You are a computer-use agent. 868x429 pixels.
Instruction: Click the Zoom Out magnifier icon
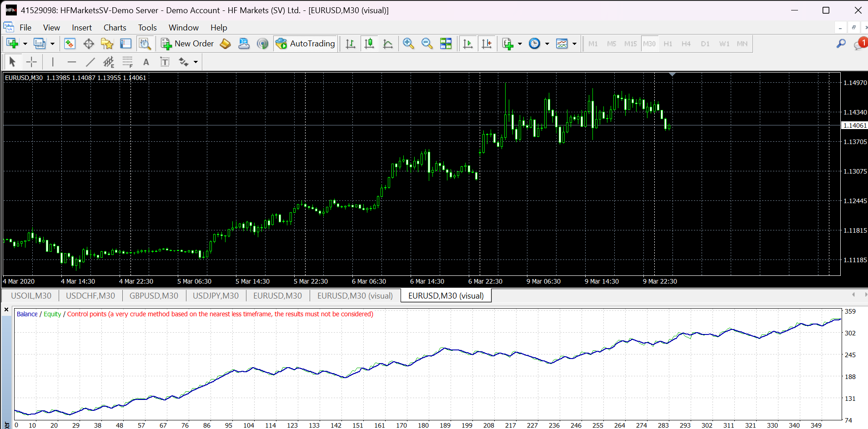click(426, 44)
